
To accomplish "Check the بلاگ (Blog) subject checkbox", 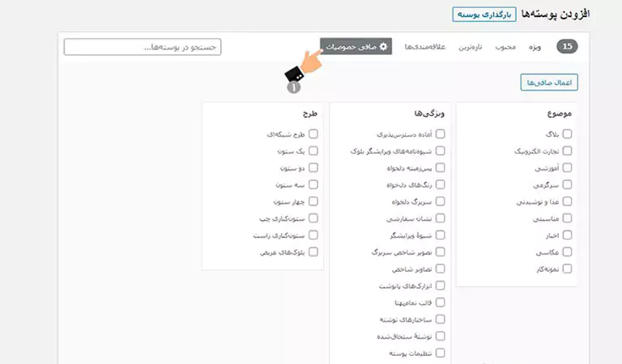I will 567,134.
